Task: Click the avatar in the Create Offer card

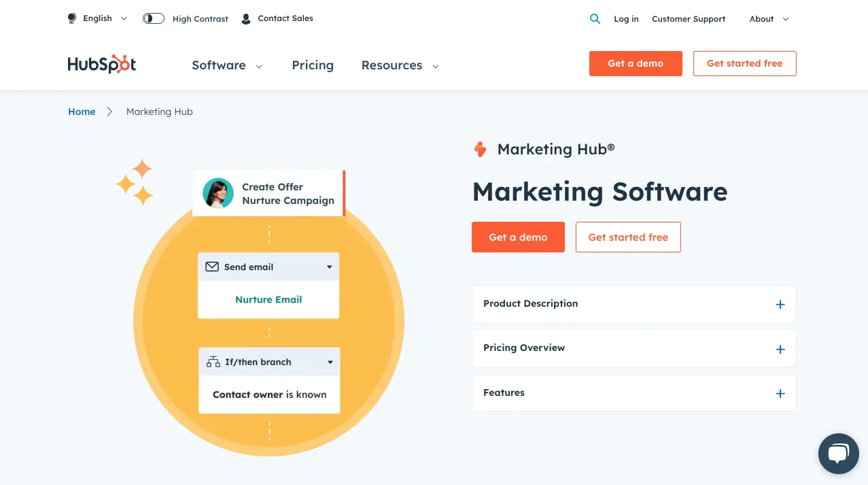Action: (218, 193)
